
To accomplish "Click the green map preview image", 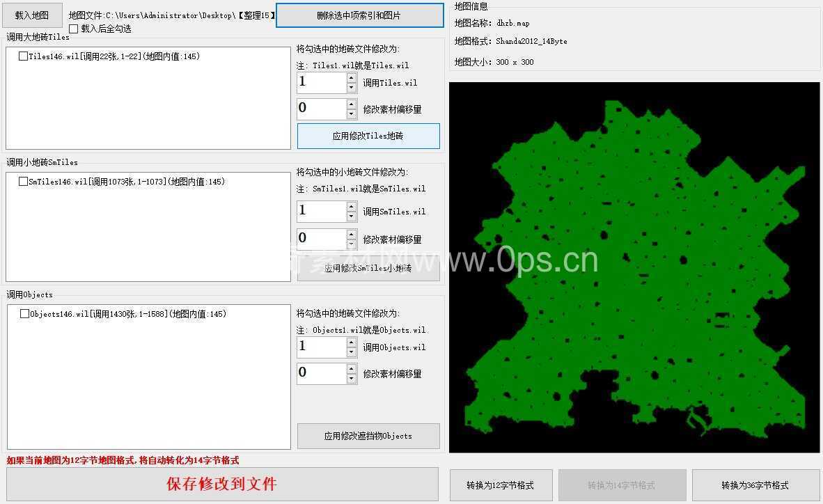I will 634,268.
